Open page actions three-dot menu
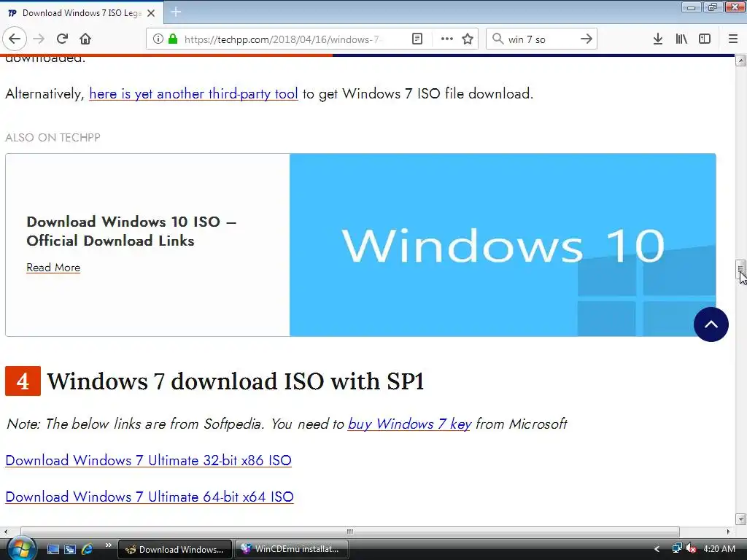Image resolution: width=747 pixels, height=560 pixels. tap(447, 39)
